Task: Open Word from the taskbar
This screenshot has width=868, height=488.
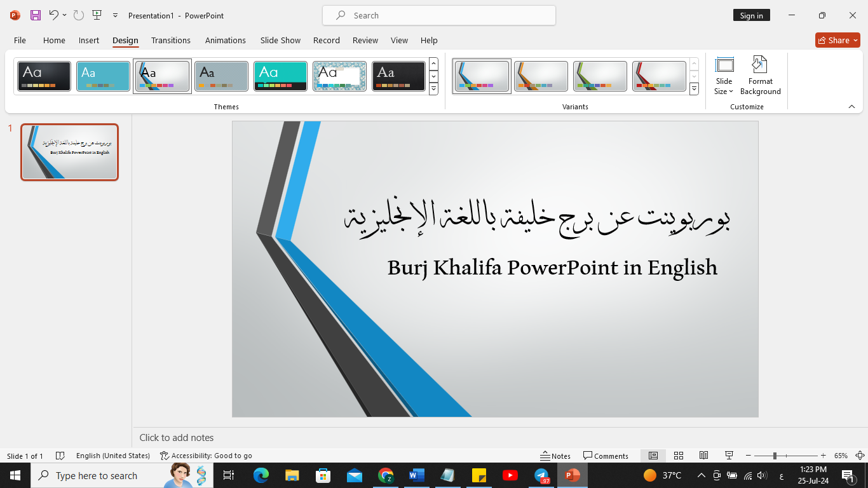Action: click(x=417, y=475)
